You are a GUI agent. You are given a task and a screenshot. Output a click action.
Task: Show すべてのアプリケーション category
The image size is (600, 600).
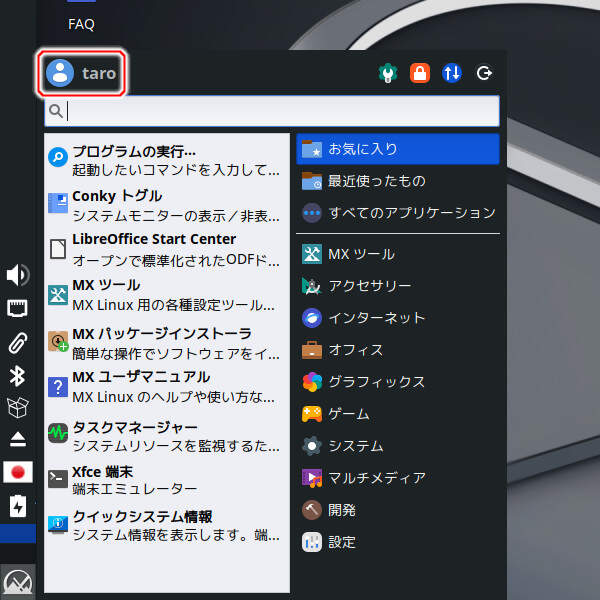tap(397, 213)
